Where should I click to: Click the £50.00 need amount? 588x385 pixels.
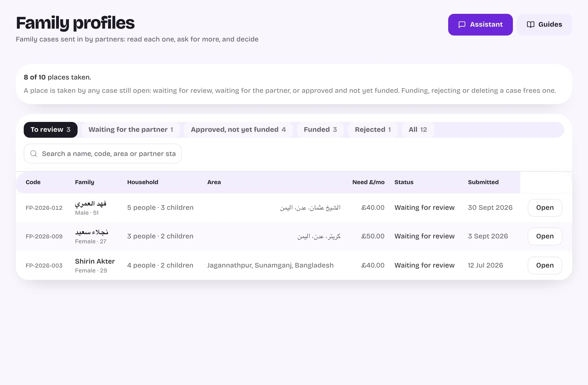coord(373,236)
